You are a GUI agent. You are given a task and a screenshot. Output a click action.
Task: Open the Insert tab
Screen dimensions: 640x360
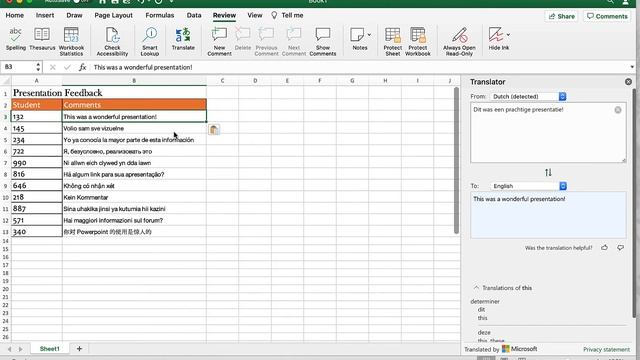tap(45, 15)
